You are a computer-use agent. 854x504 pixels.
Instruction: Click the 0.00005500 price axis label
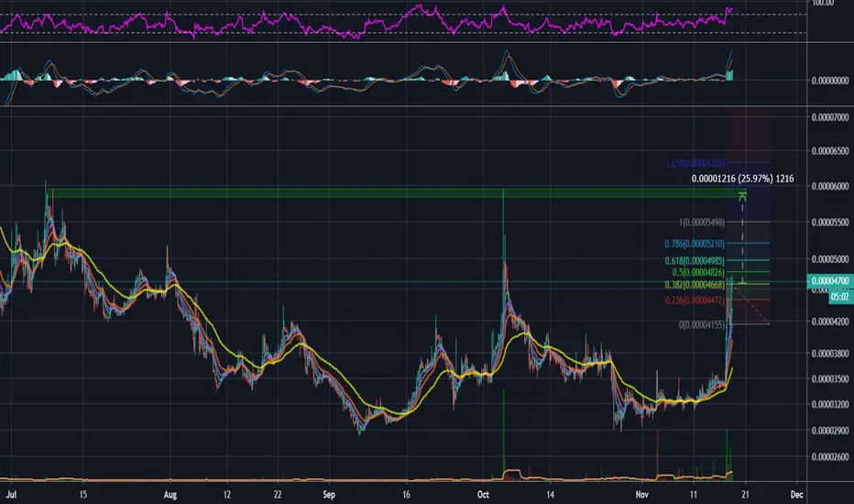(830, 223)
